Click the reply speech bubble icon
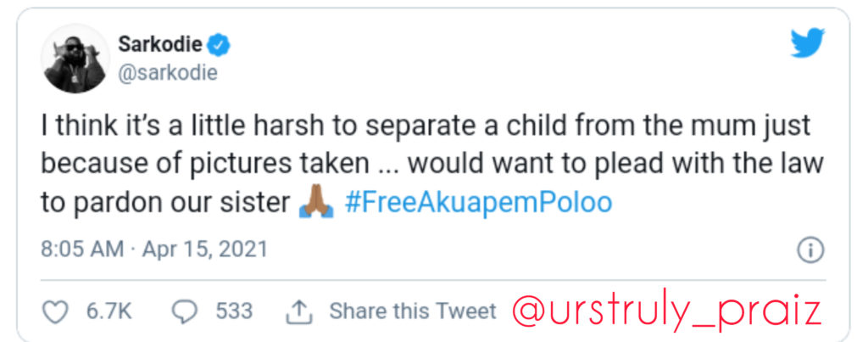The width and height of the screenshot is (868, 342). pyautogui.click(x=185, y=312)
